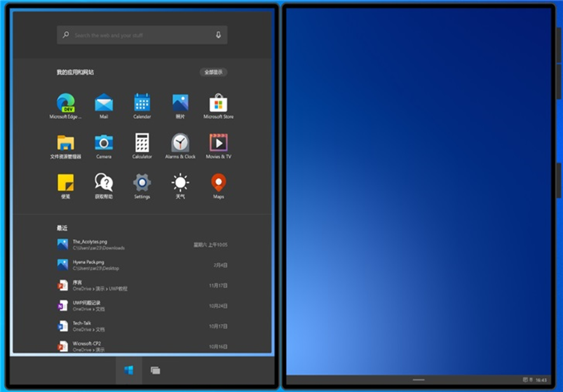563x392 pixels.
Task: Launch the Mail app
Action: coord(104,104)
